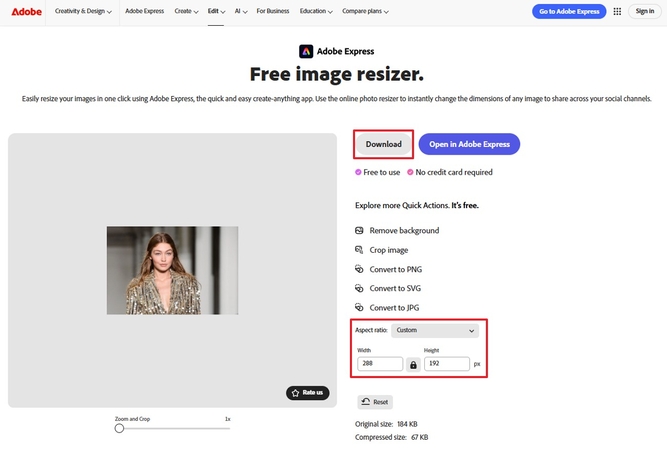Click the image preview thumbnail
667x450 pixels.
tap(172, 271)
